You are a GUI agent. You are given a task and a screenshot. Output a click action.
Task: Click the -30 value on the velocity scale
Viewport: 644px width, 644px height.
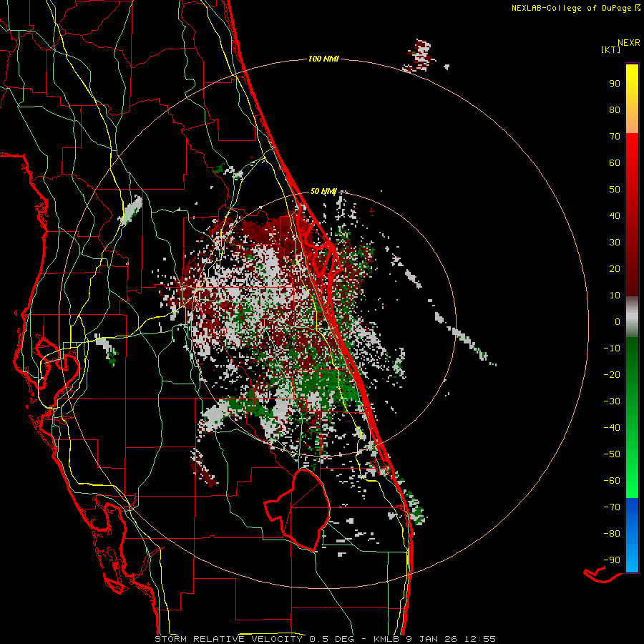(612, 401)
